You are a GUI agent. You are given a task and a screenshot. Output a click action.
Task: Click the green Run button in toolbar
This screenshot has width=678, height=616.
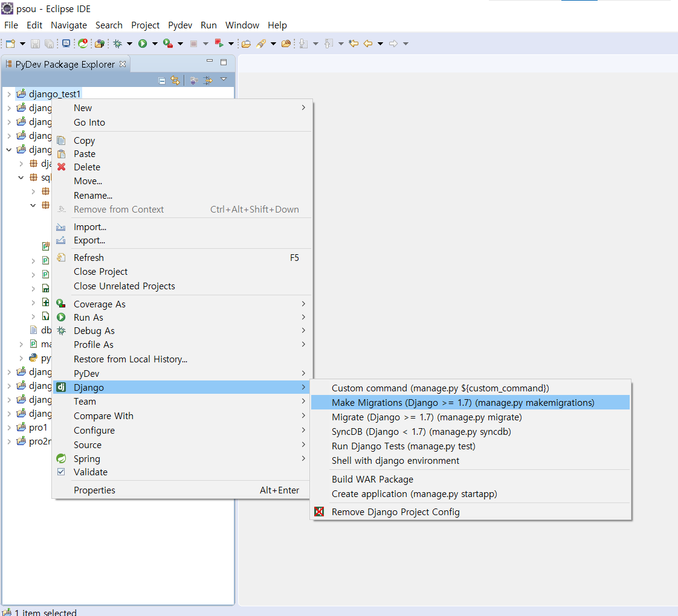(x=143, y=43)
